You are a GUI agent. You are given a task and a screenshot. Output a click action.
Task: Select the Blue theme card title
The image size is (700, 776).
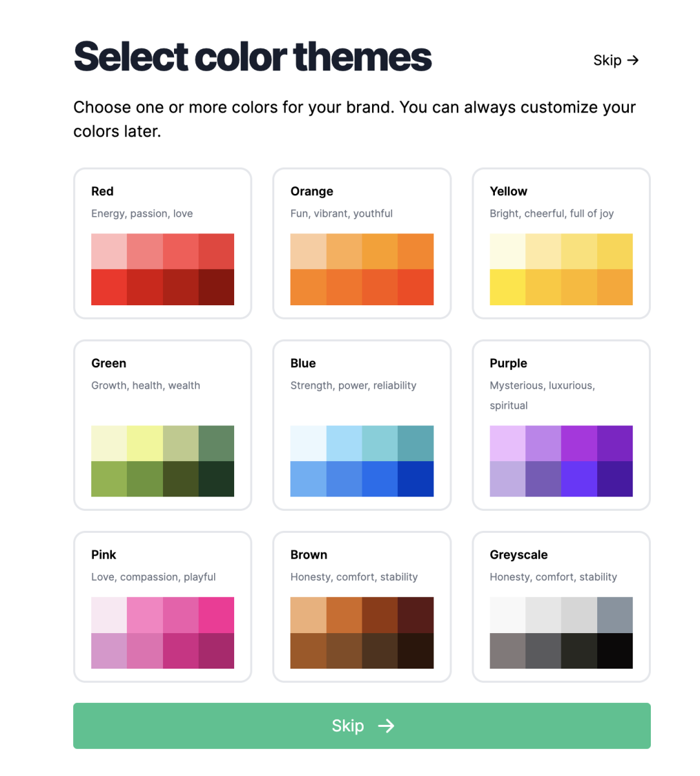click(303, 363)
